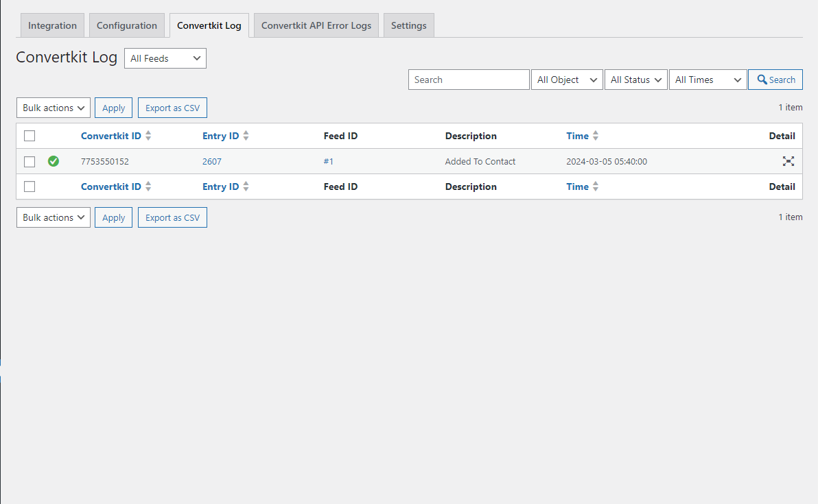Sort by Time arrows in footer
The image size is (818, 504).
tap(596, 187)
